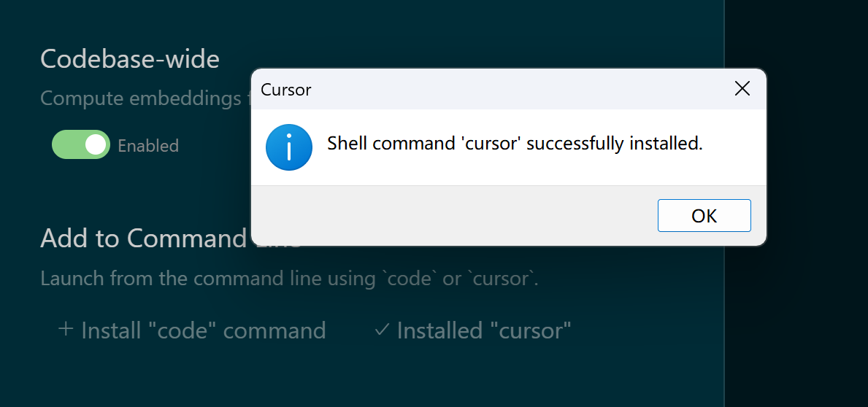Click the white knob of the green switch
This screenshot has height=407, width=868.
tap(95, 145)
